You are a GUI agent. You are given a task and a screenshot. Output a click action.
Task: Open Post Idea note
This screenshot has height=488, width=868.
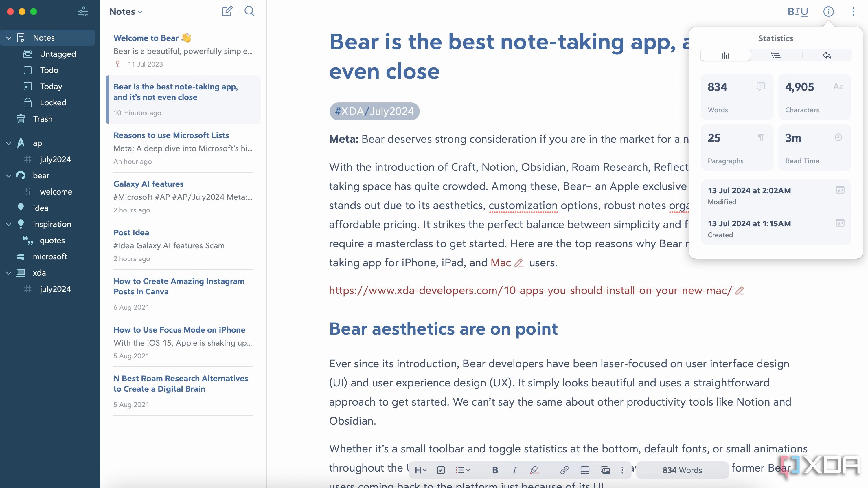click(183, 245)
